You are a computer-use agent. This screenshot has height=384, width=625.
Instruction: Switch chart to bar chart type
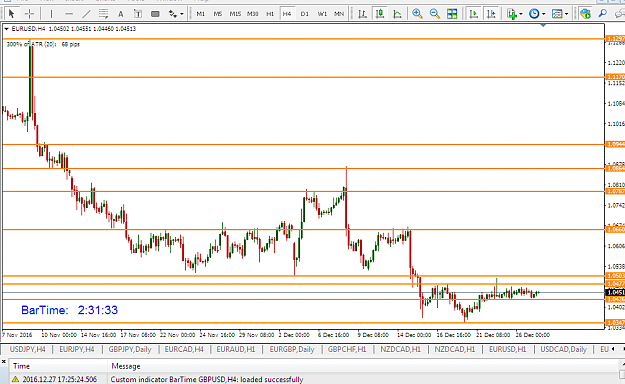362,14
